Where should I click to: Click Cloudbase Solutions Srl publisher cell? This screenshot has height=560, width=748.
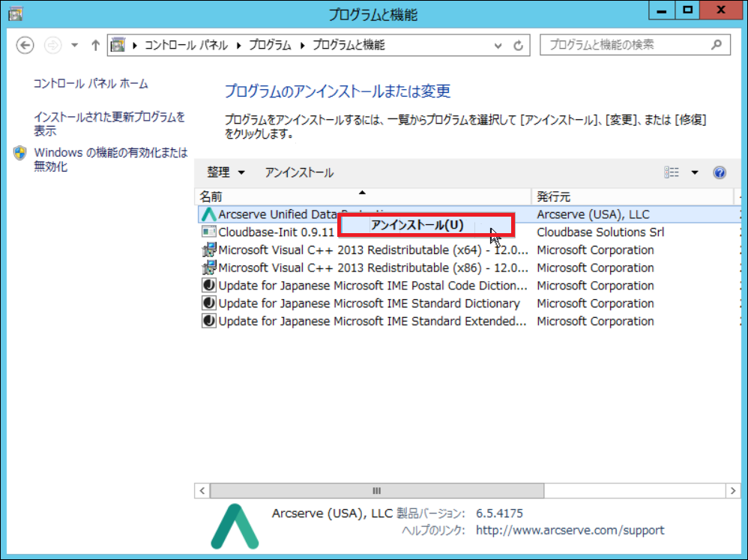coord(600,232)
